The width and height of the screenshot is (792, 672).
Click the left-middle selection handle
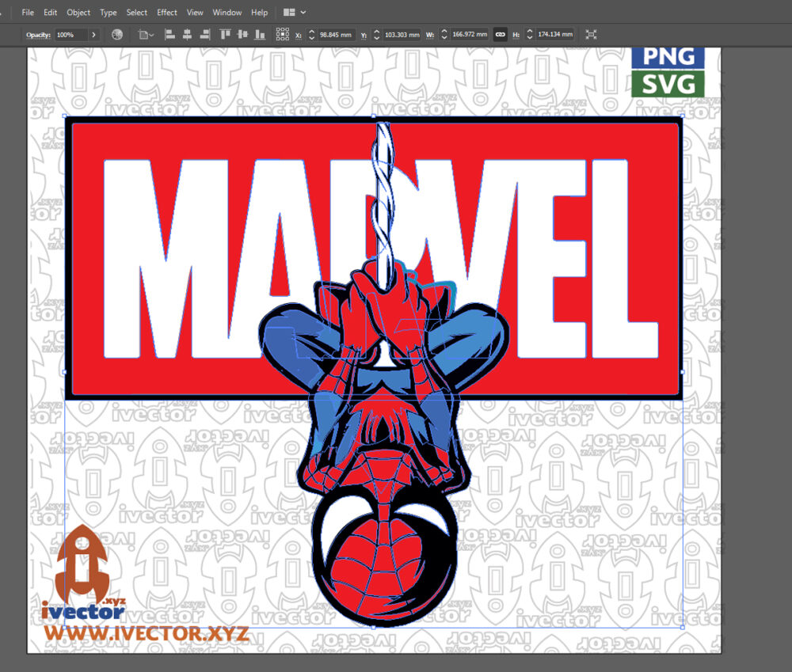[x=65, y=371]
